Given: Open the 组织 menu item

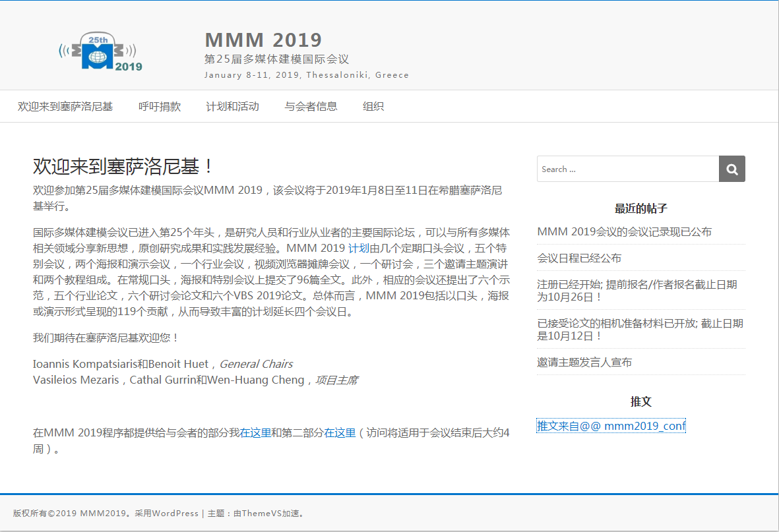Looking at the screenshot, I should (373, 106).
